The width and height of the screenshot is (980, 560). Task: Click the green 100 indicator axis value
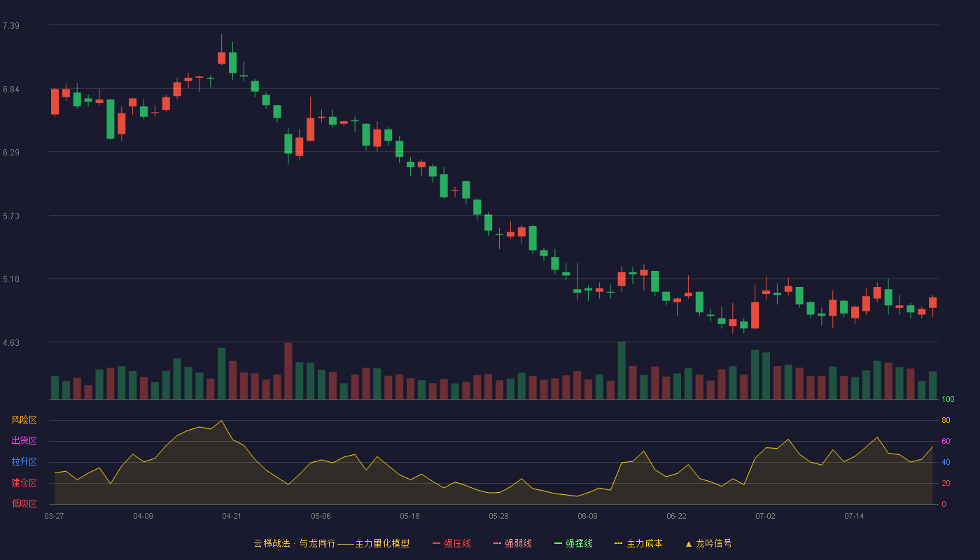[x=948, y=400]
